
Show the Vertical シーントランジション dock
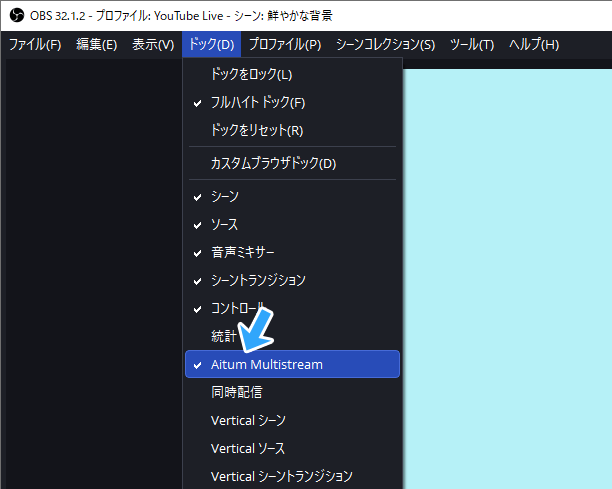click(292, 476)
